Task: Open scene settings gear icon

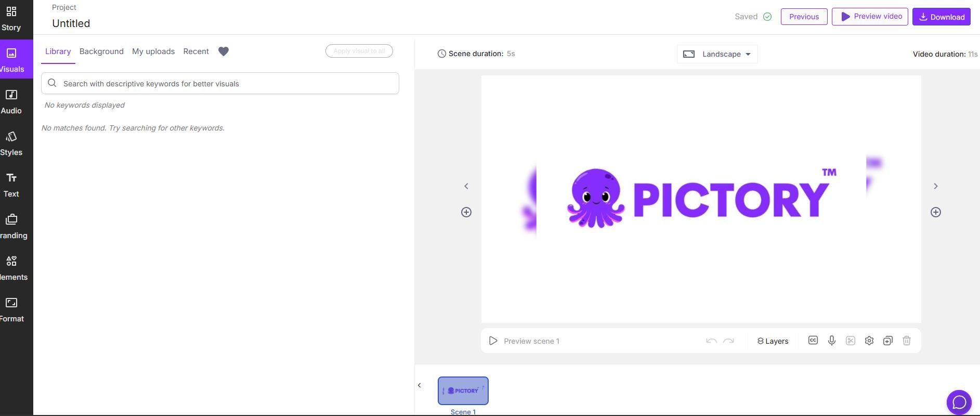Action: pyautogui.click(x=869, y=341)
